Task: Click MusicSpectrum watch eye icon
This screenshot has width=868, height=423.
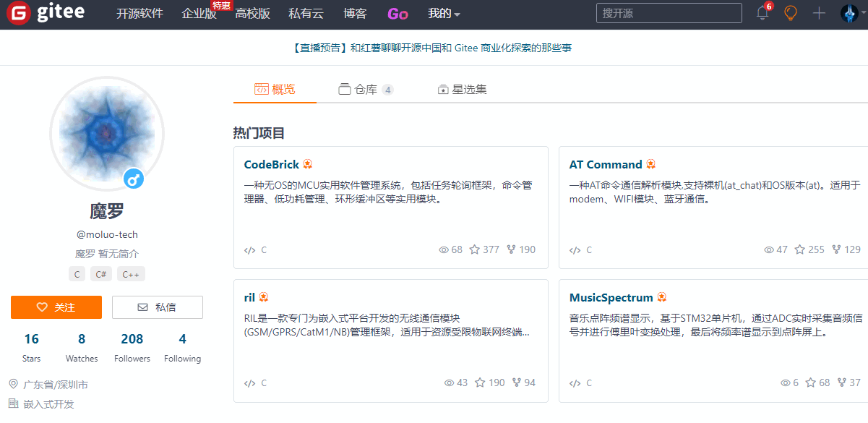Action: (x=786, y=383)
